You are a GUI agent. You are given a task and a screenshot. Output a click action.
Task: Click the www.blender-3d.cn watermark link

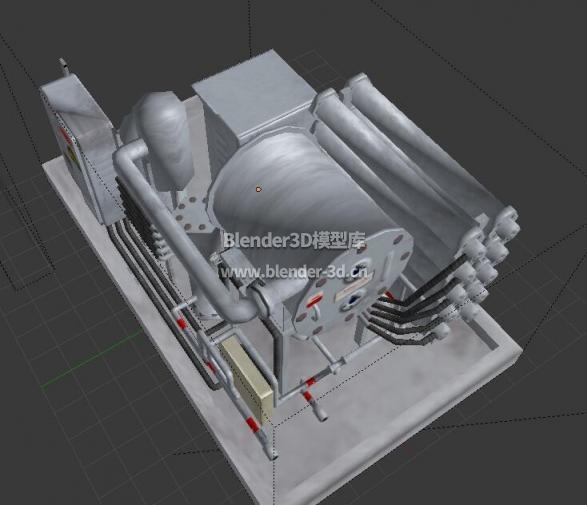click(294, 272)
